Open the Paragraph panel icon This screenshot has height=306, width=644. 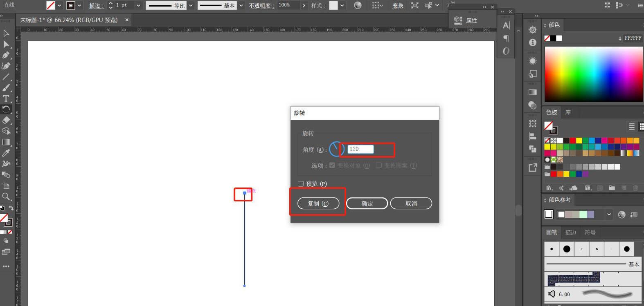pos(506,38)
